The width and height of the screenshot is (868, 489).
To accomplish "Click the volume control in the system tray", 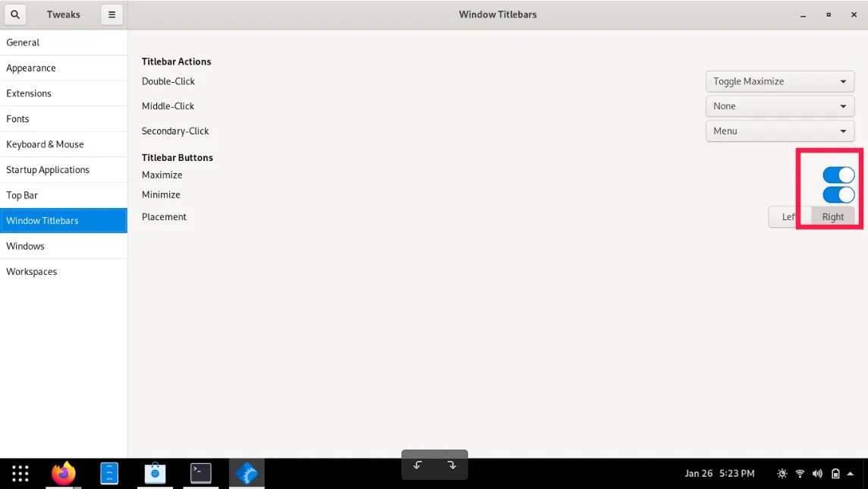I will 818,473.
